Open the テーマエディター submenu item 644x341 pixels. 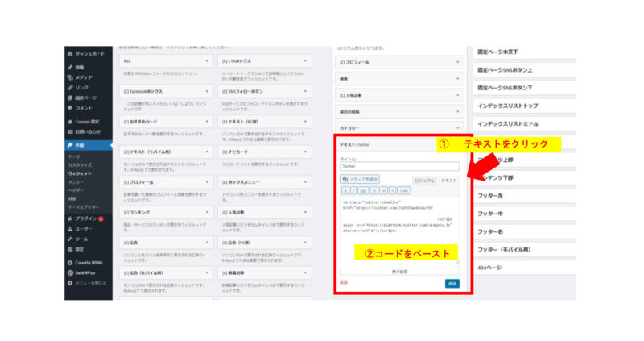click(84, 207)
